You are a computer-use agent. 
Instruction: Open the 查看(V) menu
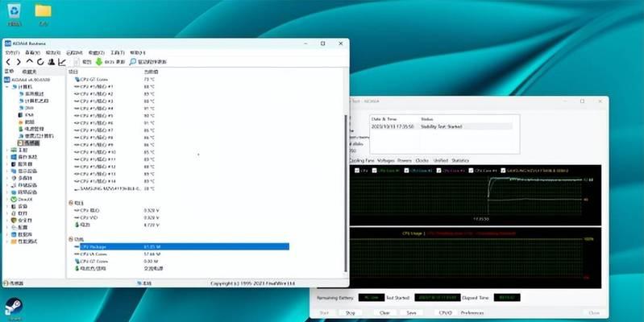coord(32,53)
